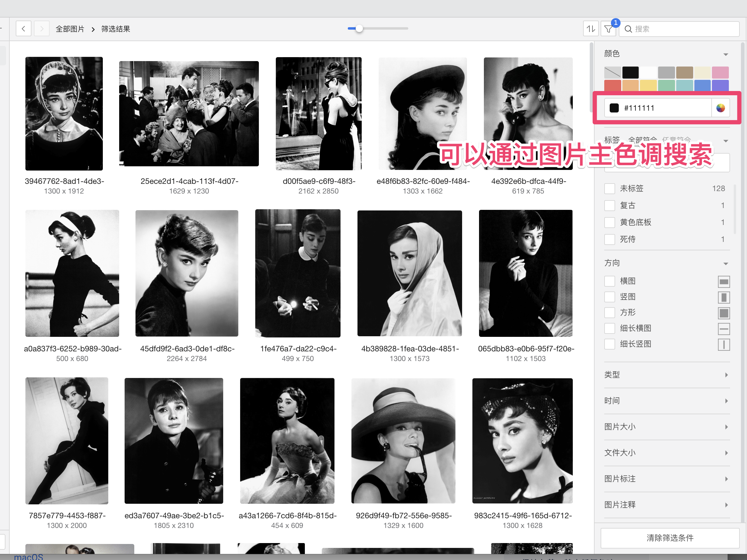
Task: Click the square shape icon next to 方形
Action: tap(724, 313)
